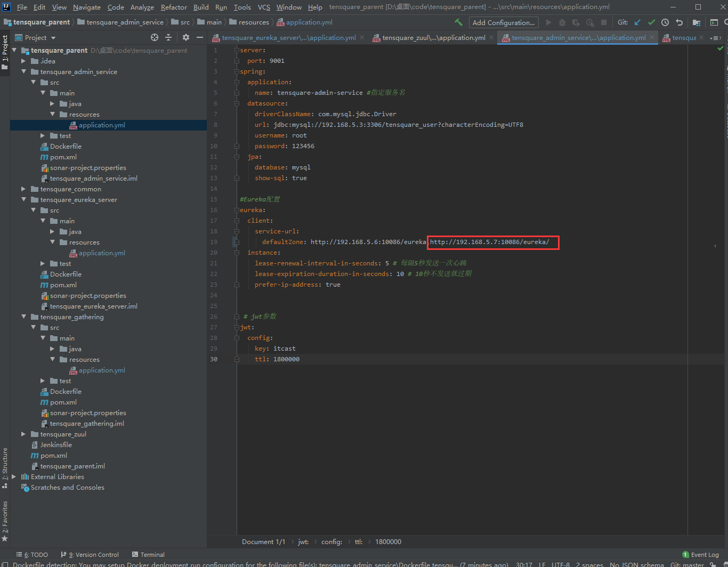
Task: Toggle fold marker on line 6 datasource
Action: (x=237, y=103)
